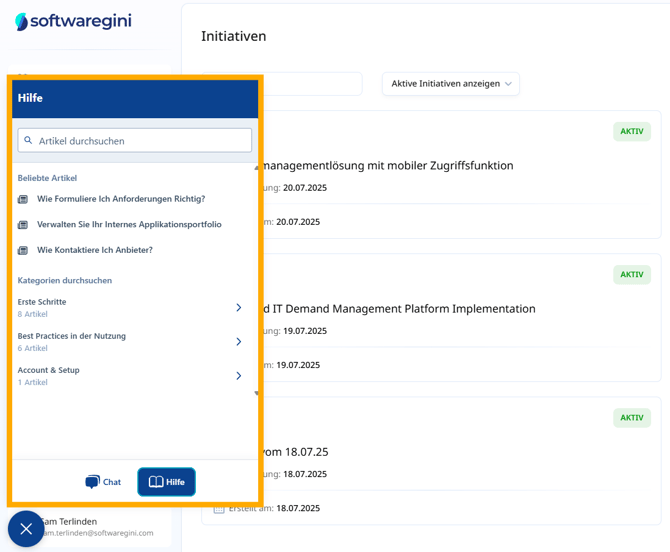This screenshot has width=670, height=552.
Task: Click the search magnifier icon in help
Action: (x=28, y=141)
